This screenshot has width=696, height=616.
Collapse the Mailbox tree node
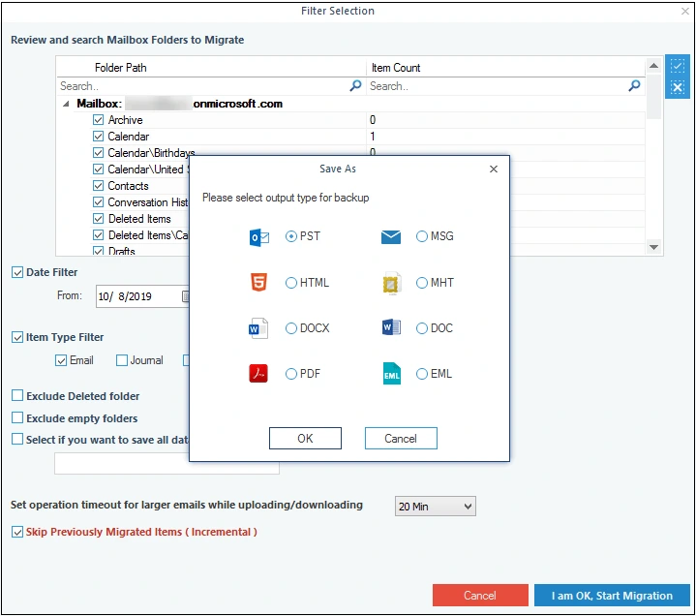click(x=66, y=104)
